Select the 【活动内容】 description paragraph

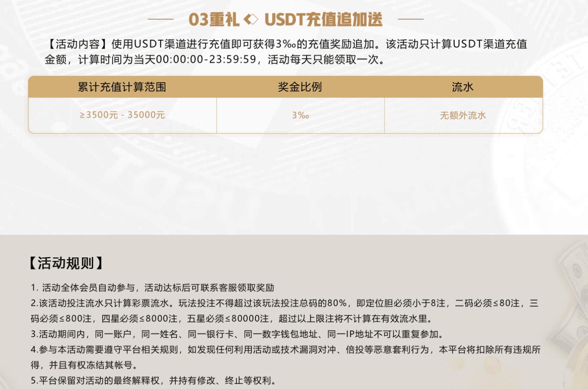pyautogui.click(x=286, y=52)
